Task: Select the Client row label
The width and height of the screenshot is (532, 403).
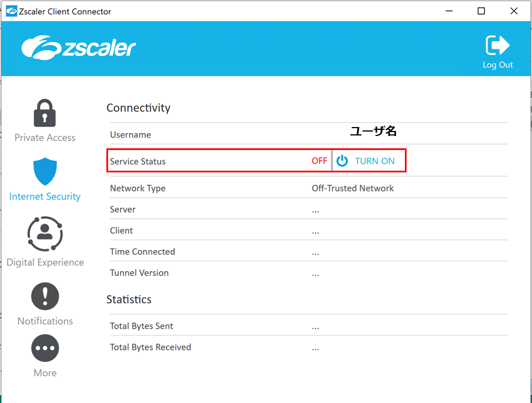Action: [121, 231]
